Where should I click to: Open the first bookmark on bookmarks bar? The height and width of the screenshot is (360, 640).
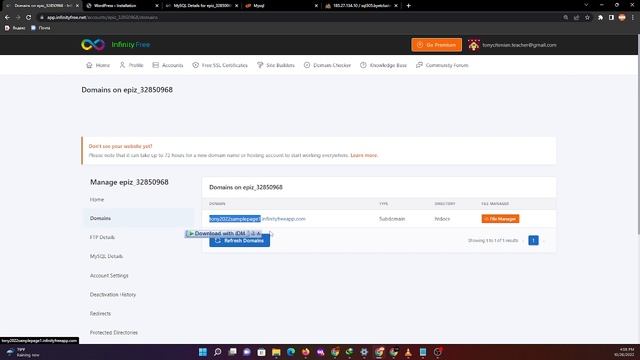[16, 28]
